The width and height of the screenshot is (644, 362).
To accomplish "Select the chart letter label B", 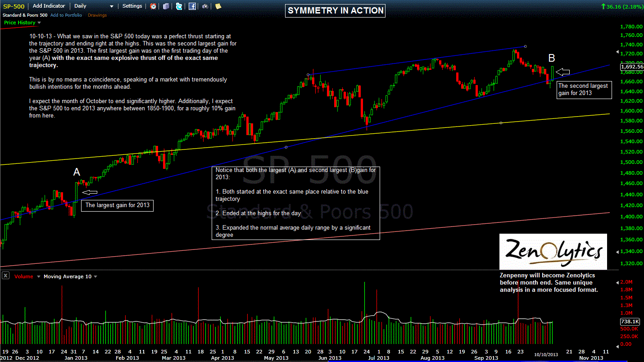I will pos(552,58).
